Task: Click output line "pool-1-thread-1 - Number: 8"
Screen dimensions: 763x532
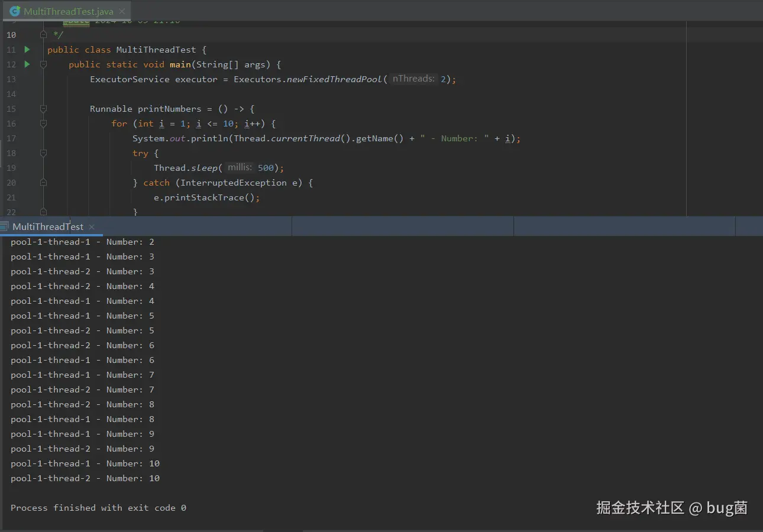Action: (82, 419)
